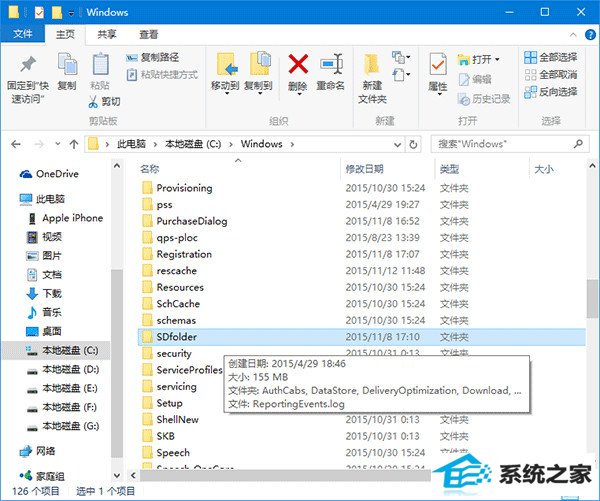Select the rescache folder

[x=176, y=271]
